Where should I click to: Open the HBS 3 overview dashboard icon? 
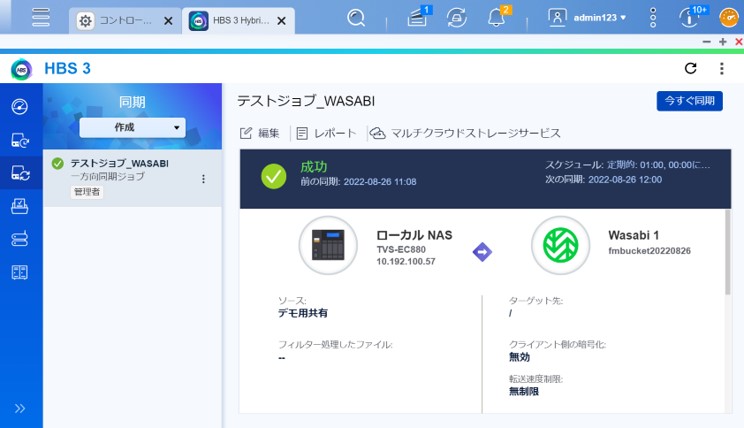click(20, 107)
